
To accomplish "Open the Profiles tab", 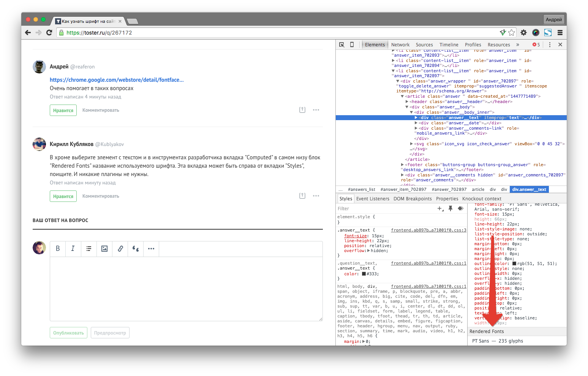I will pyautogui.click(x=473, y=44).
